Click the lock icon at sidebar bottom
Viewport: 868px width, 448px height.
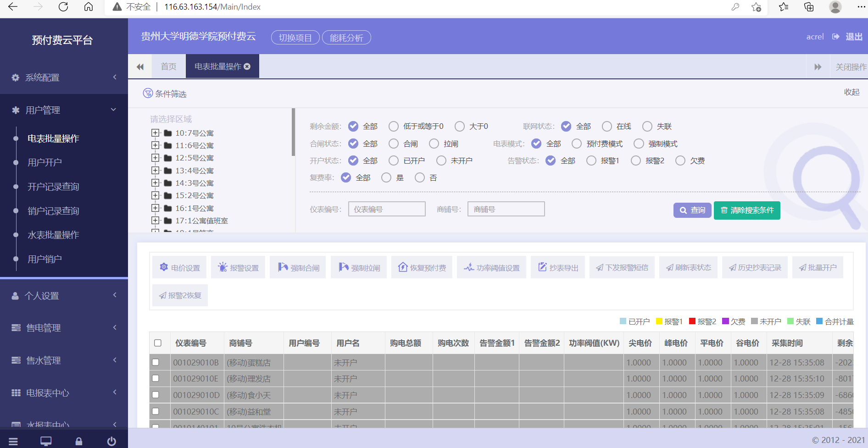click(x=79, y=441)
